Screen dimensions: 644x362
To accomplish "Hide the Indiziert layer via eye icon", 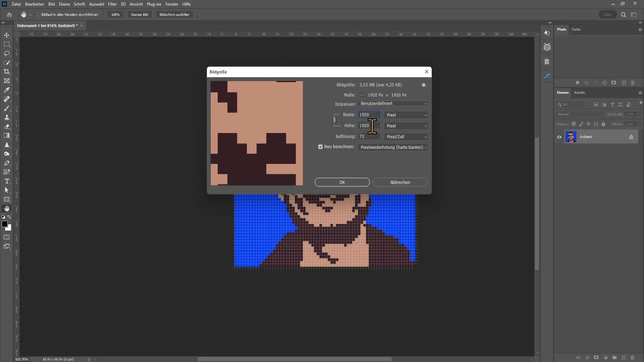I will coord(559,137).
